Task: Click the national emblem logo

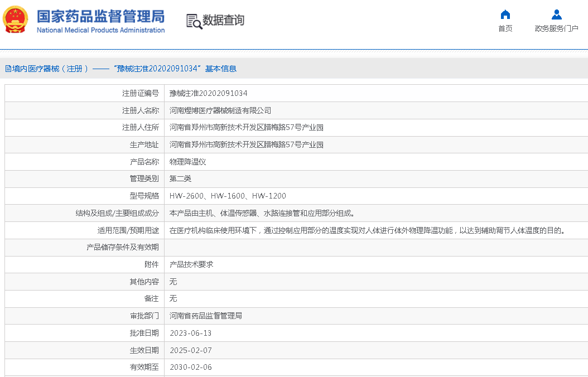Action: 16,20
